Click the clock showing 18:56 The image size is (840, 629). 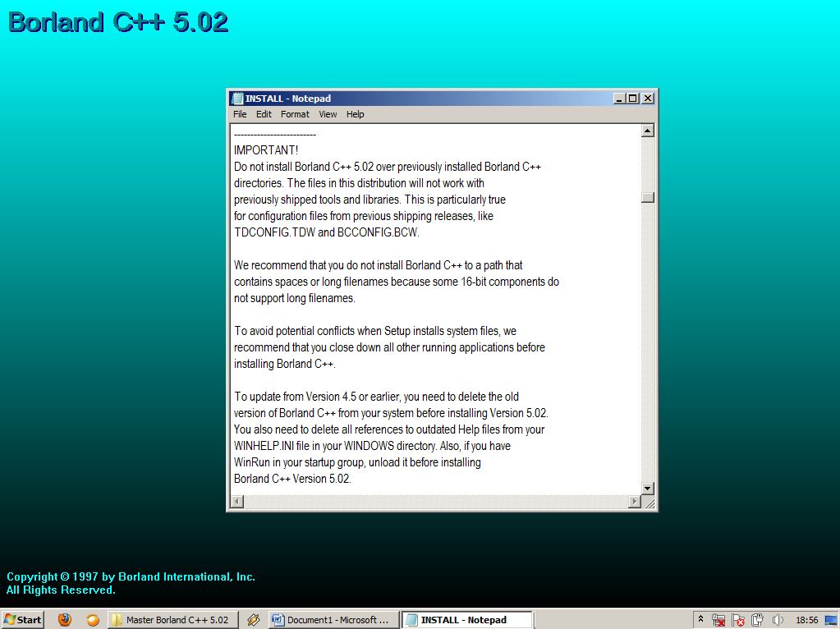point(807,621)
